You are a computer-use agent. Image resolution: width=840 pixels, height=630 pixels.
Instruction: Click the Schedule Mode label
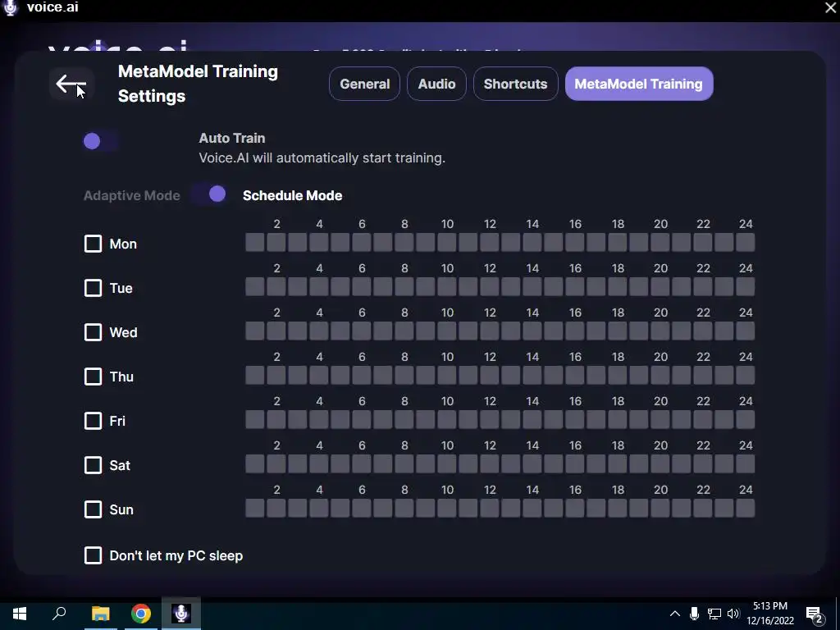293,195
